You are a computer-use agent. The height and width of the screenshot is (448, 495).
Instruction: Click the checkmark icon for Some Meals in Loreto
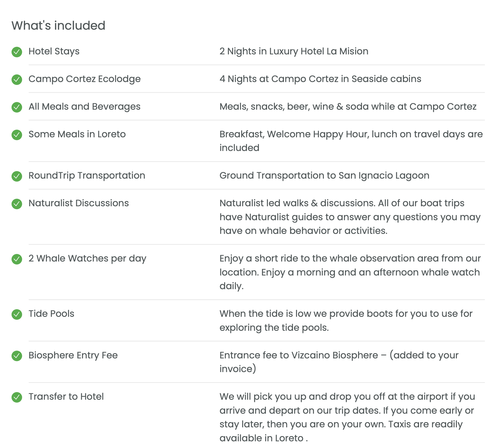(17, 135)
